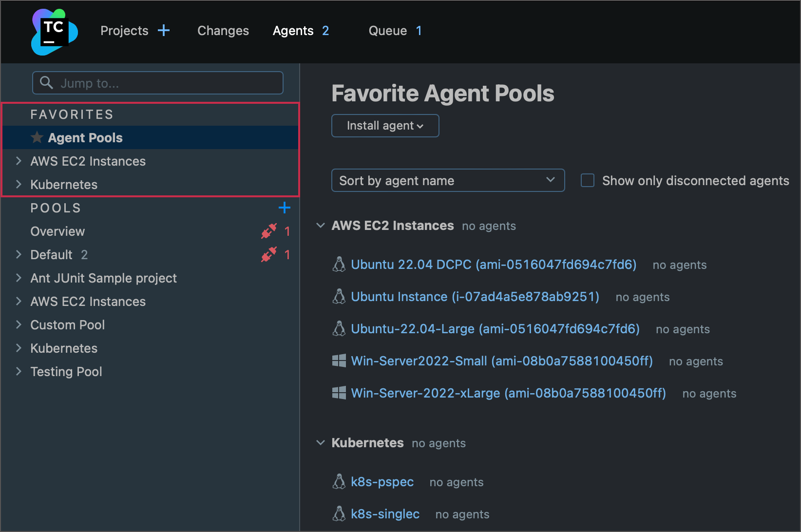Click the plus icon to add a new pool
Viewport: 801px width, 532px height.
[285, 208]
